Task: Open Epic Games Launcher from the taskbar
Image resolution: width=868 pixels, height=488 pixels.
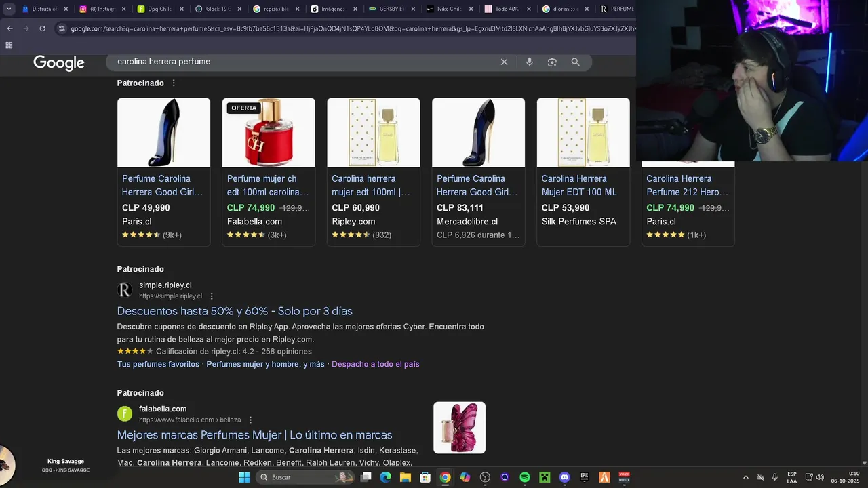Action: (585, 477)
